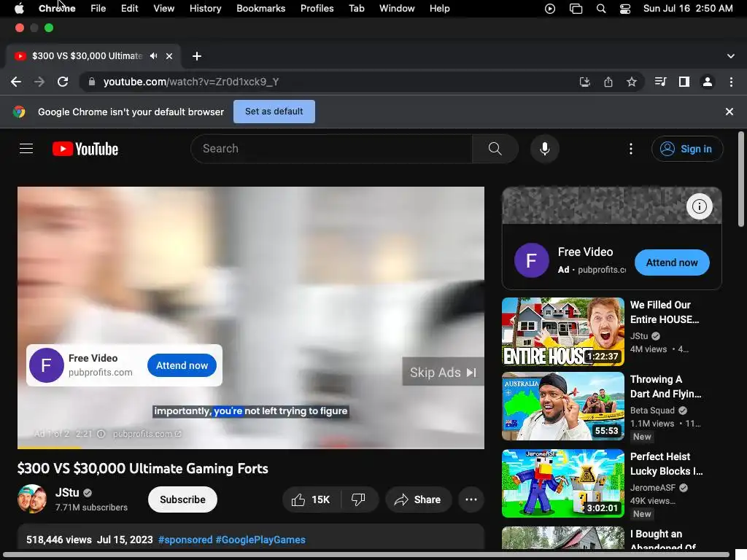This screenshot has height=560, width=747.
Task: Open 'Throwing A Dart And Flying' thumbnail
Action: coord(563,406)
